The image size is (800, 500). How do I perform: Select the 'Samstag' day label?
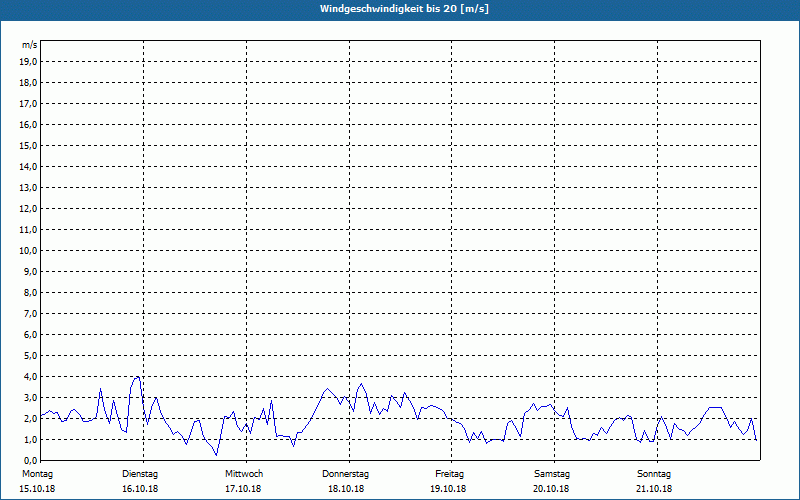552,474
